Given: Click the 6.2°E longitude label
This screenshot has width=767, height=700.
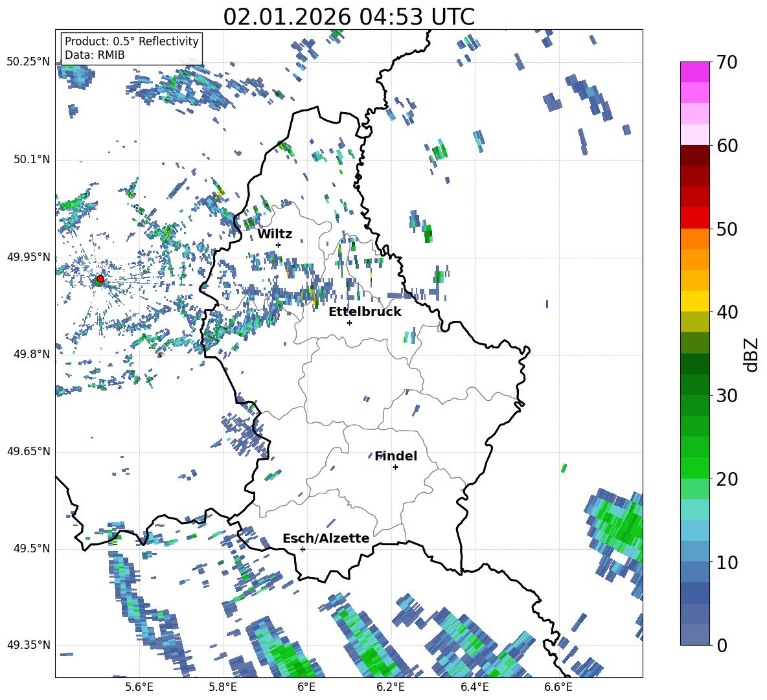Looking at the screenshot, I should pos(391,687).
